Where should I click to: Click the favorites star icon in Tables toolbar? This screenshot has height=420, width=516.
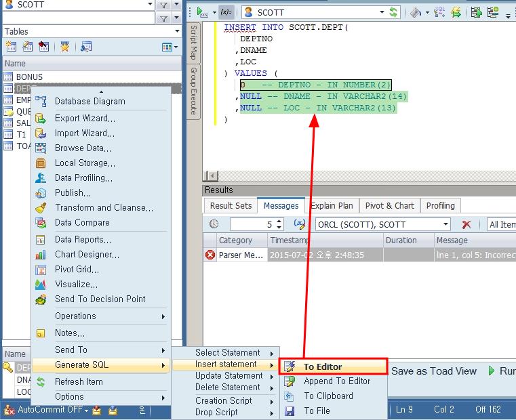tap(64, 47)
